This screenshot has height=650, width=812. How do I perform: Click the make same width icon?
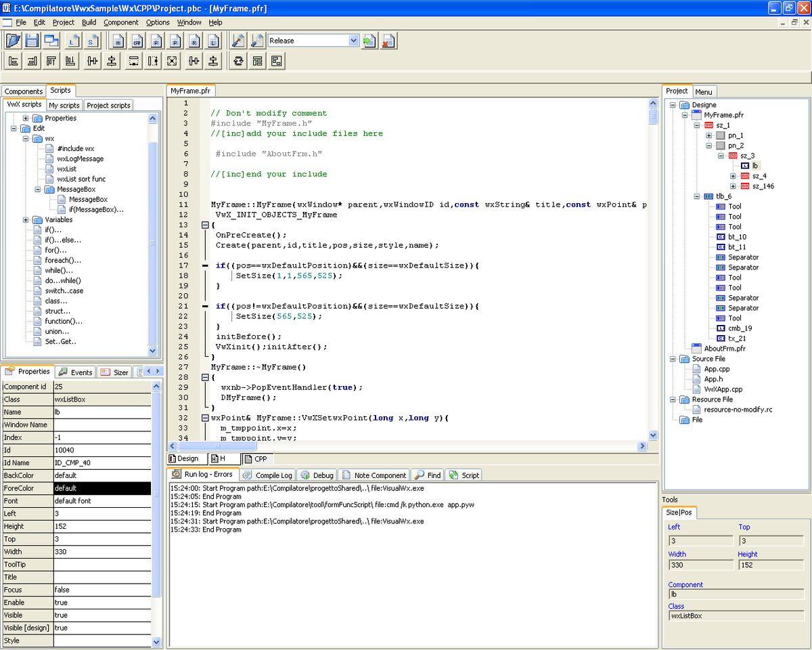click(134, 61)
